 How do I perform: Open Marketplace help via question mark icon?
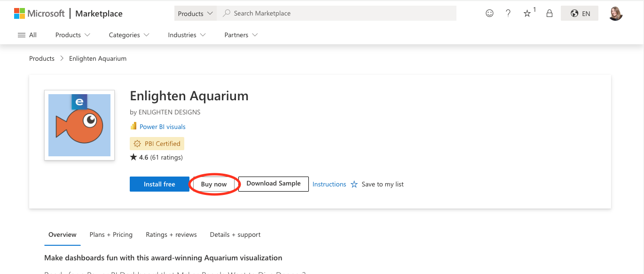pyautogui.click(x=508, y=13)
